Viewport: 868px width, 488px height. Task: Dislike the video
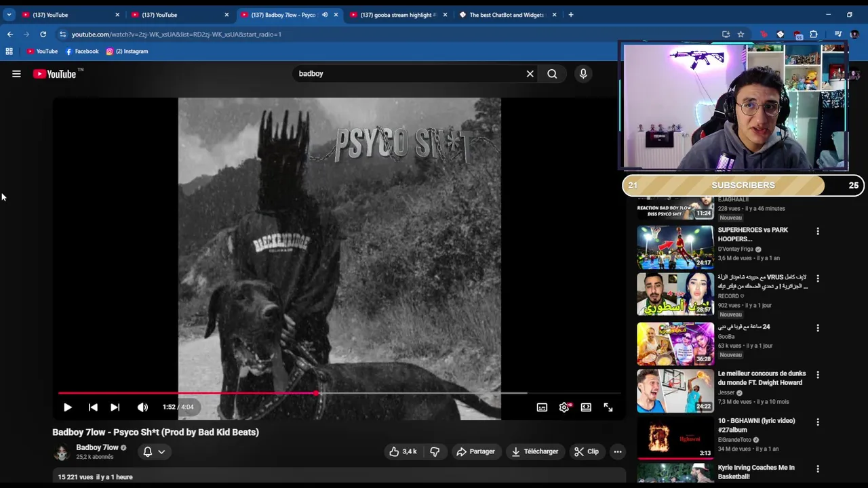click(435, 451)
